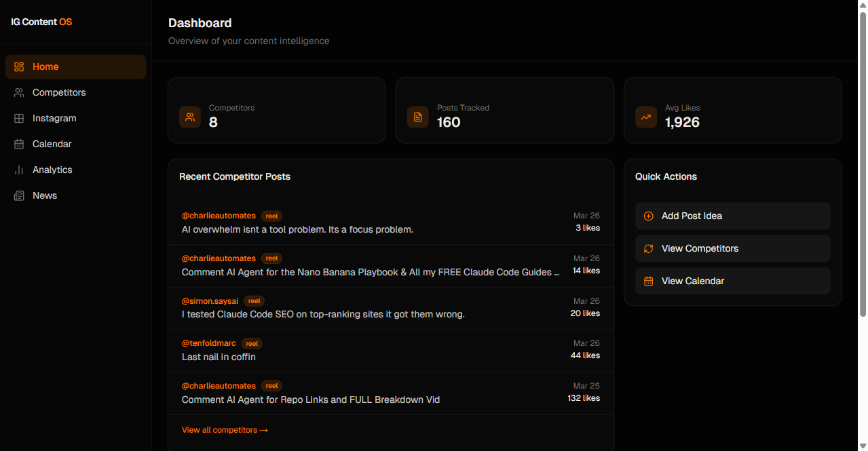Click the Add Post Idea button

(x=733, y=216)
